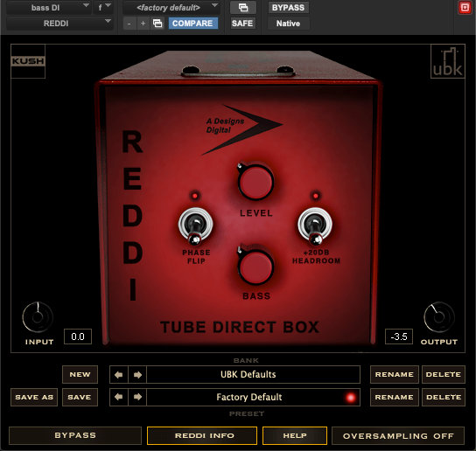
Task: Toggle the plugin BYPASS button at bottom
Action: pos(75,435)
